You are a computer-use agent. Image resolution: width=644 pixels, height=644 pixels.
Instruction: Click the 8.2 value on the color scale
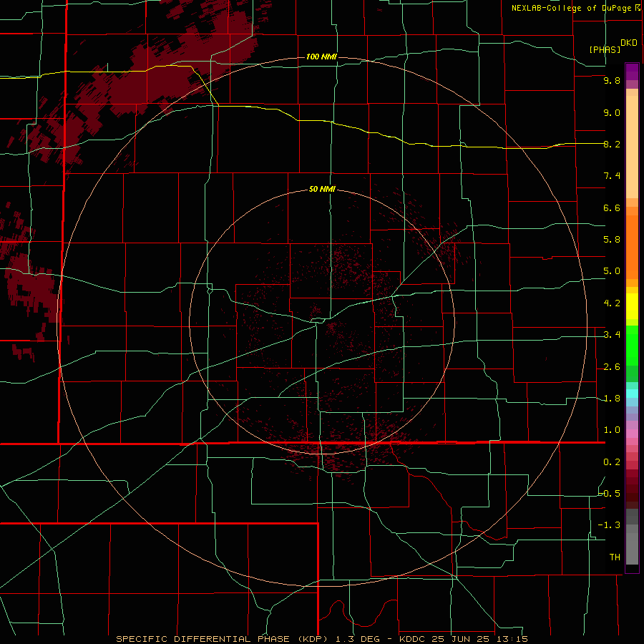coord(612,144)
